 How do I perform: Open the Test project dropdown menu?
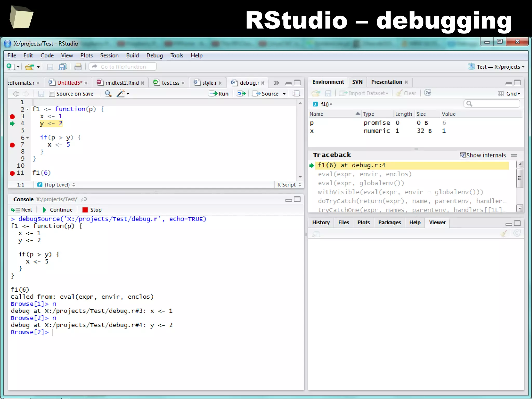point(496,67)
